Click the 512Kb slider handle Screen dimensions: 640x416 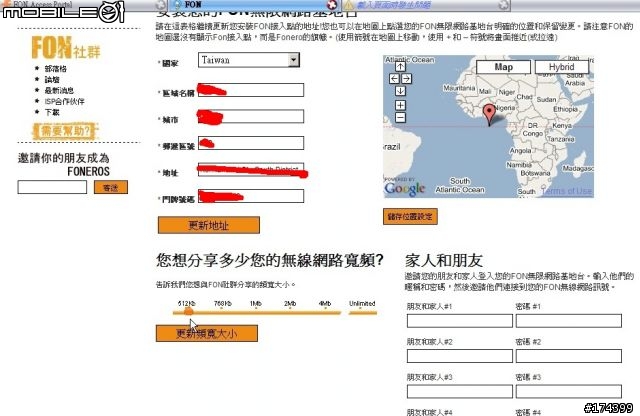click(188, 311)
